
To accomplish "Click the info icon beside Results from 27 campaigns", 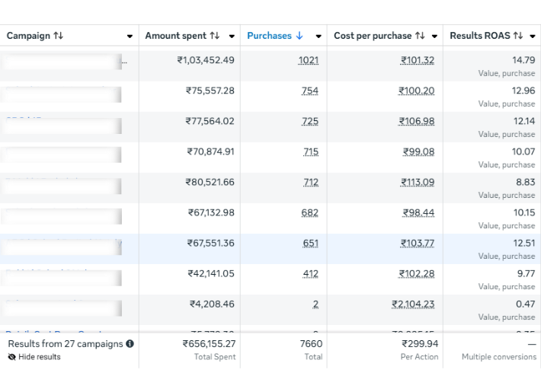I will click(x=130, y=344).
